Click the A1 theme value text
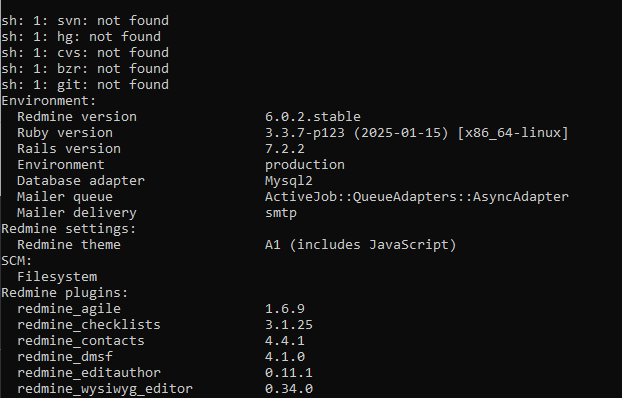Viewport: 622px width, 398px height. (x=361, y=245)
